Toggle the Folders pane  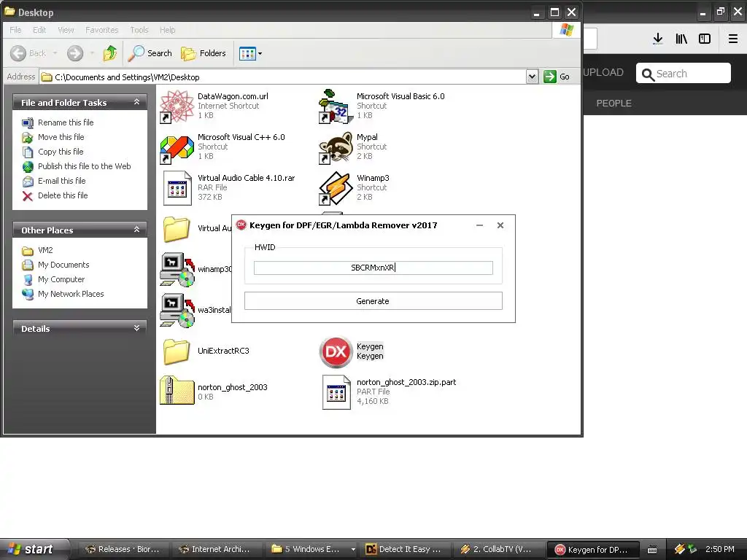coord(204,53)
